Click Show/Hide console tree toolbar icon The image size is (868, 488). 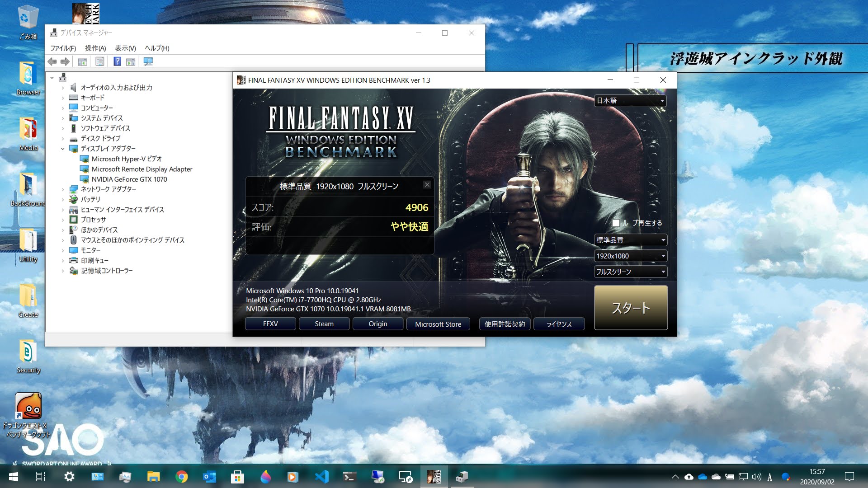(x=82, y=61)
